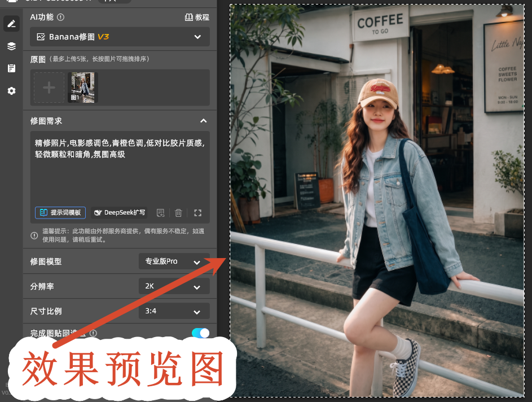This screenshot has width=532, height=402.
Task: Collapse the 修图需求 section chevron
Action: click(203, 120)
